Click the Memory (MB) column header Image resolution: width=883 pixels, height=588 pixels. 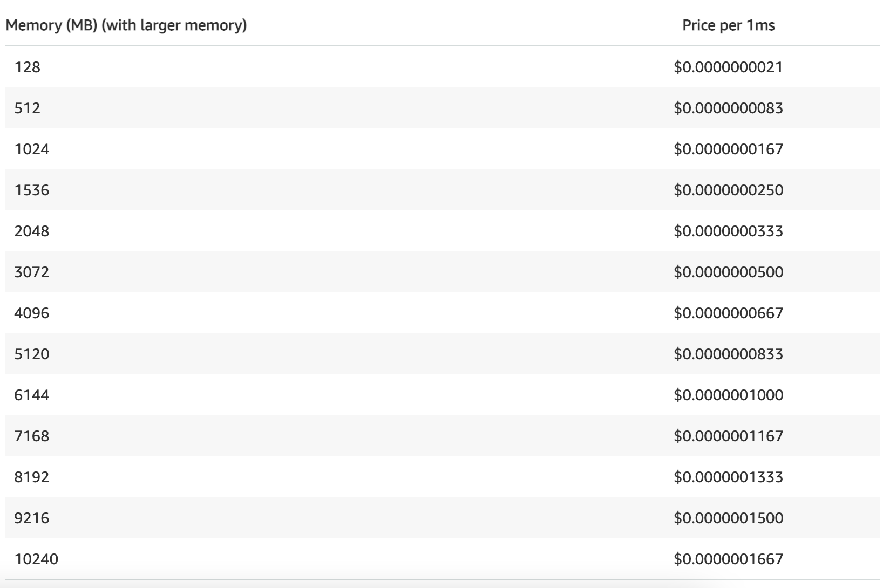point(126,25)
